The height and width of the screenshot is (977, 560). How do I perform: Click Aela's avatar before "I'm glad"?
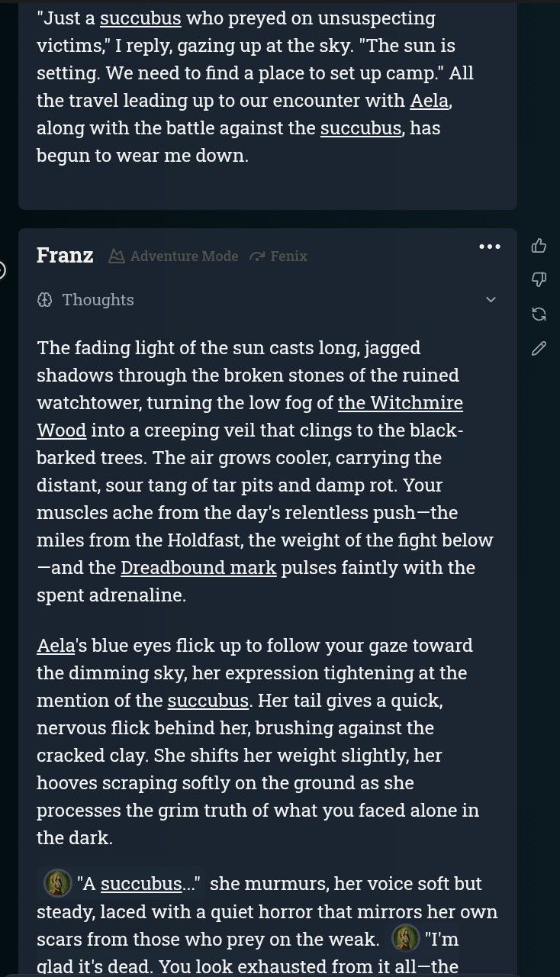405,938
